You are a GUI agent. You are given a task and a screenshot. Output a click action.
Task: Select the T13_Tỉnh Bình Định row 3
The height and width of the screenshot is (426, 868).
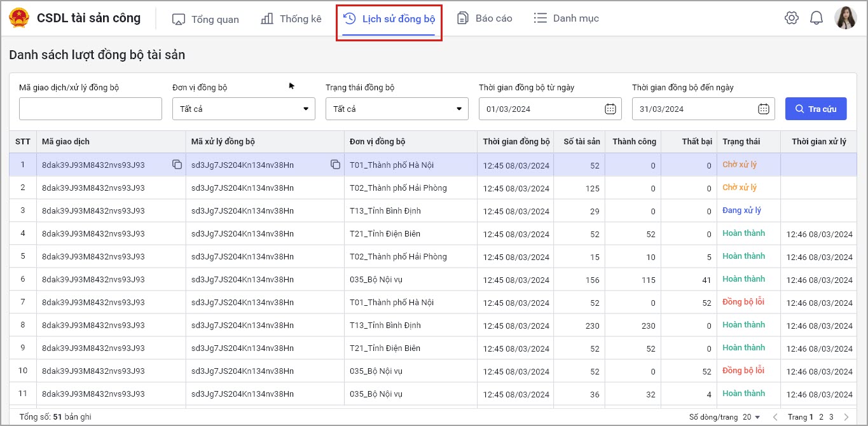(385, 210)
